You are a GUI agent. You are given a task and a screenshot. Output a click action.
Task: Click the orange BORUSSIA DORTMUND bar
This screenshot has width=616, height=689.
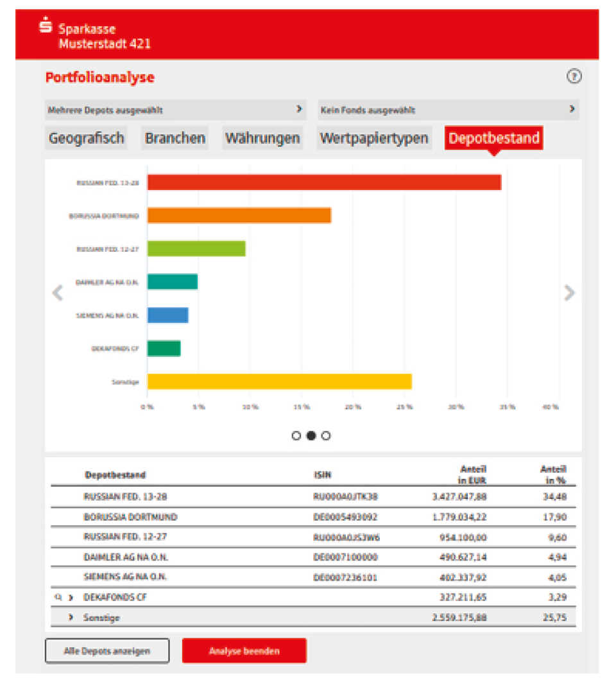239,215
